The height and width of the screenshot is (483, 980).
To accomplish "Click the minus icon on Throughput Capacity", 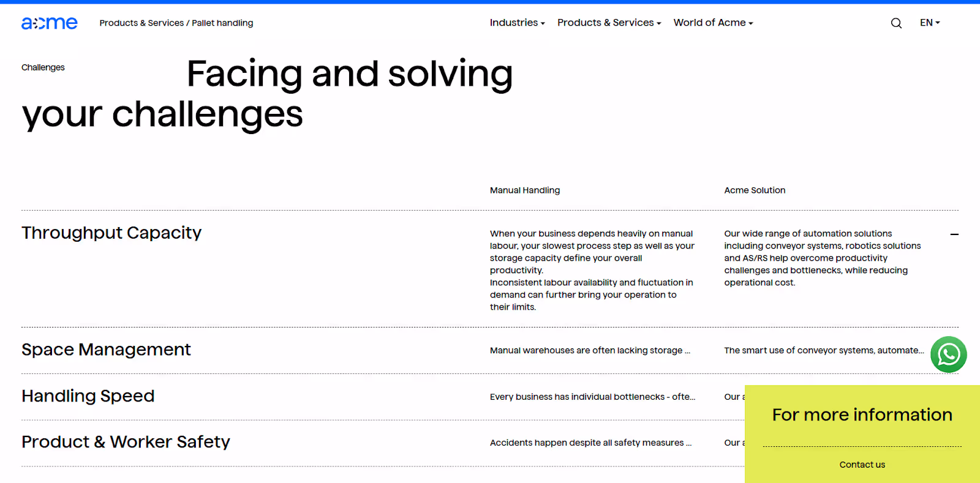I will 954,234.
